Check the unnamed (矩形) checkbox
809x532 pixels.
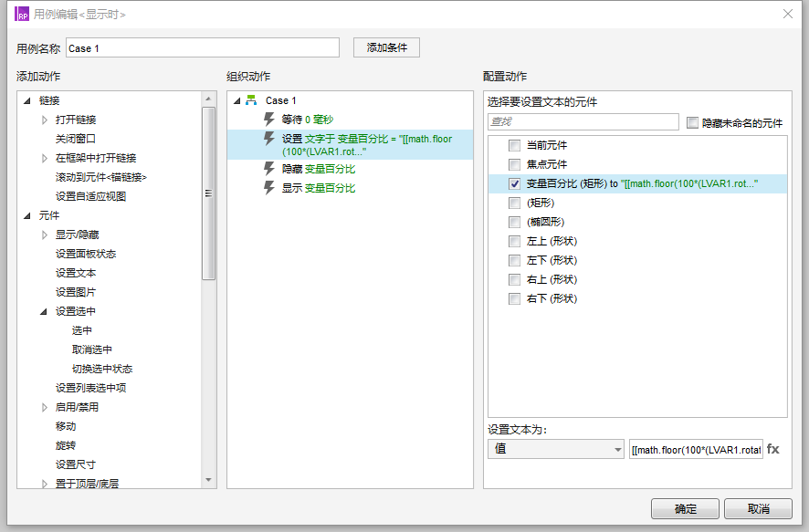point(514,203)
